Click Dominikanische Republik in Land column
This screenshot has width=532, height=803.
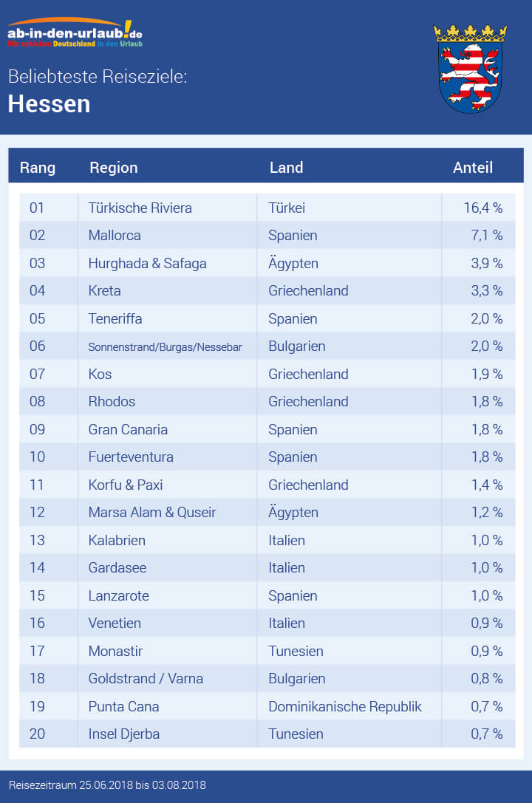click(345, 706)
